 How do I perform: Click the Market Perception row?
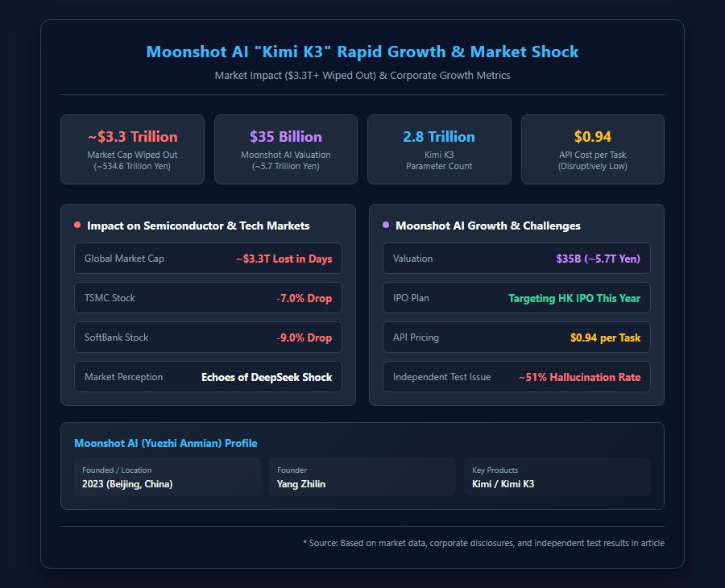coord(208,377)
